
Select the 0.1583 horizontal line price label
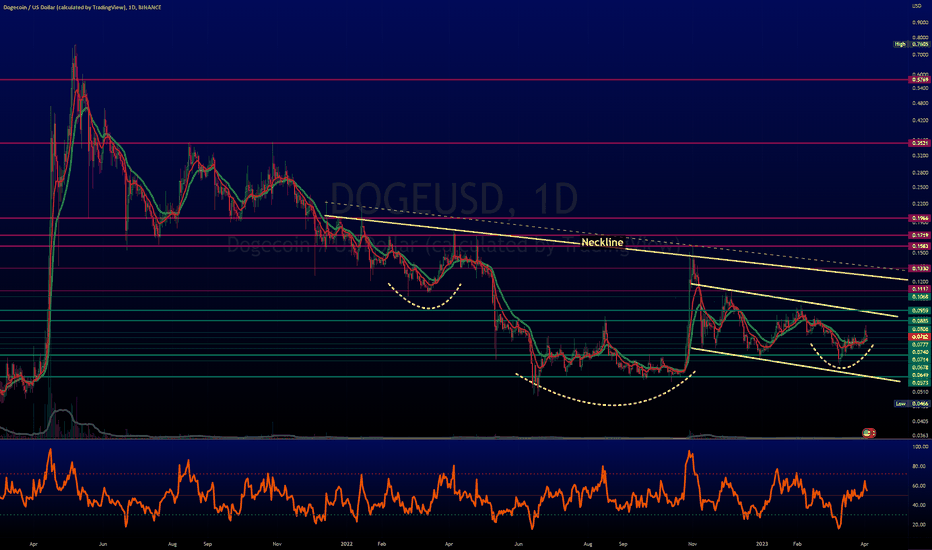pyautogui.click(x=920, y=246)
